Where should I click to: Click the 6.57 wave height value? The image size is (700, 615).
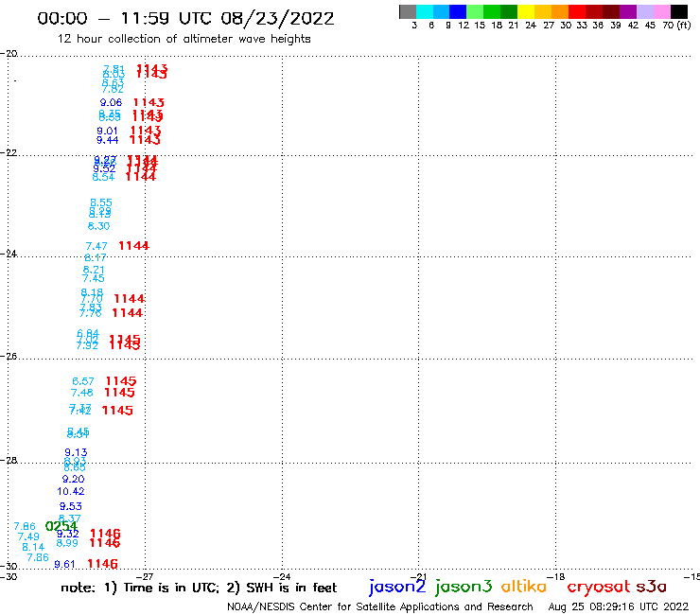[83, 381]
